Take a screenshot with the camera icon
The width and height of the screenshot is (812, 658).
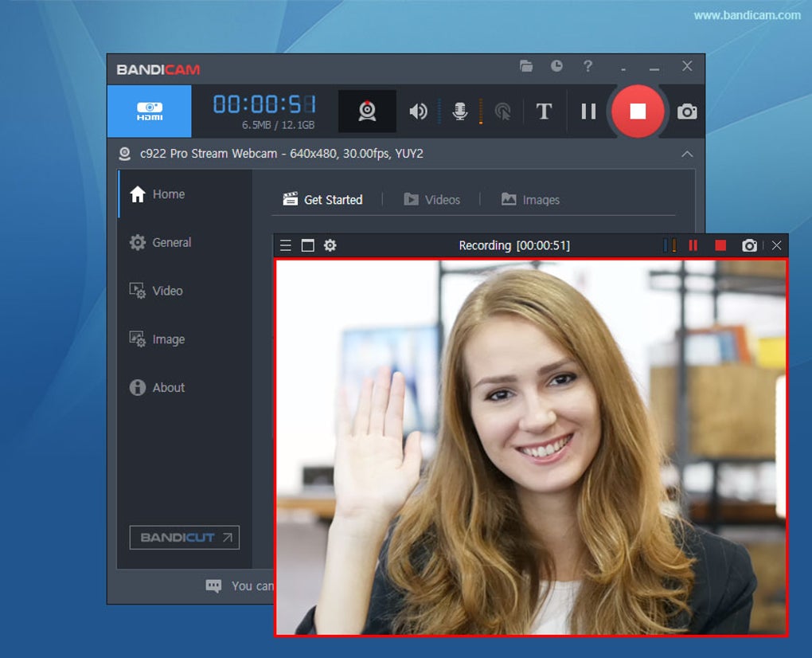pyautogui.click(x=685, y=112)
